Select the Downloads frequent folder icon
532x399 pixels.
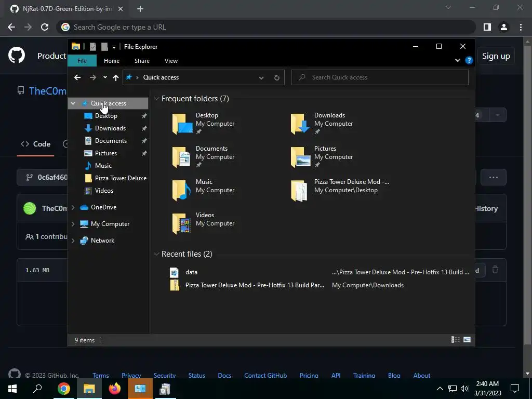[x=300, y=124]
